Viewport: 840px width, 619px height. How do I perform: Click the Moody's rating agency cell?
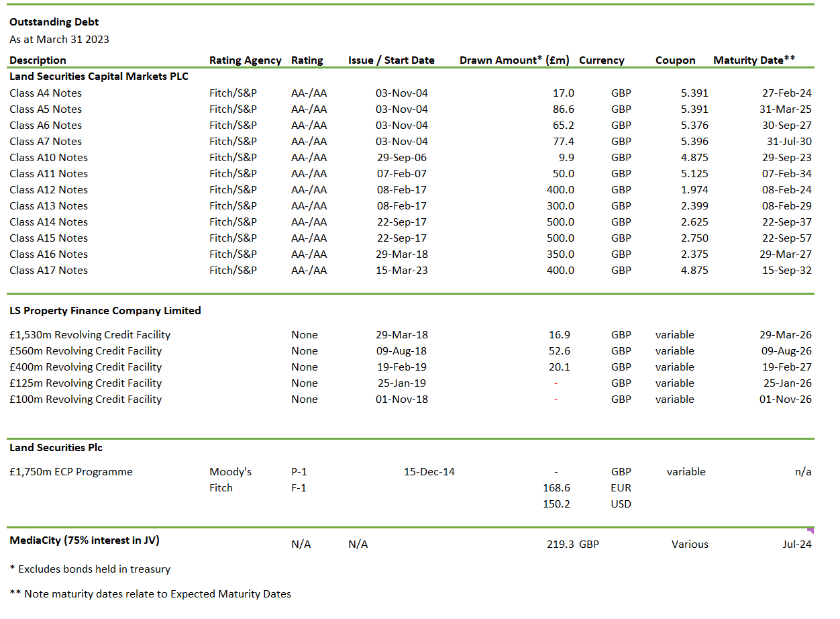point(230,472)
